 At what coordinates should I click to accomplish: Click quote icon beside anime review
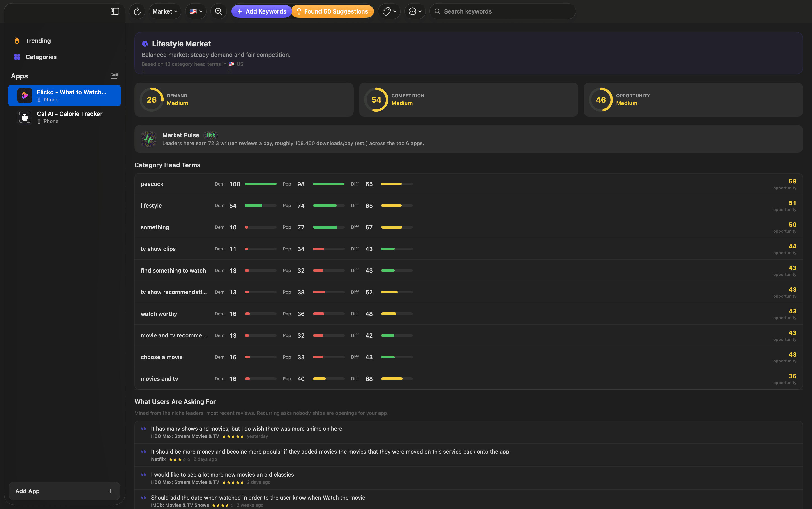coord(143,429)
